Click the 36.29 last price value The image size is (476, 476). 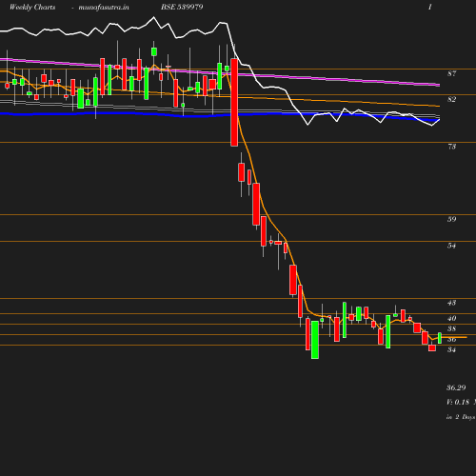tap(456, 387)
